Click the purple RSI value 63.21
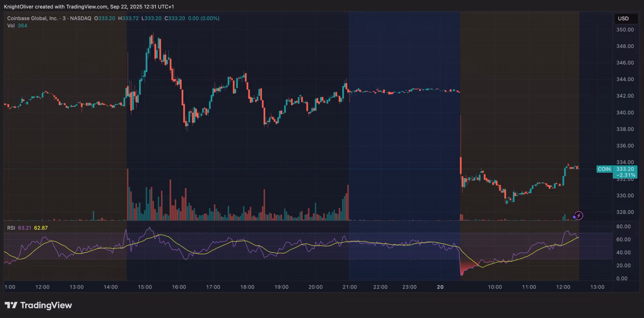 24,228
